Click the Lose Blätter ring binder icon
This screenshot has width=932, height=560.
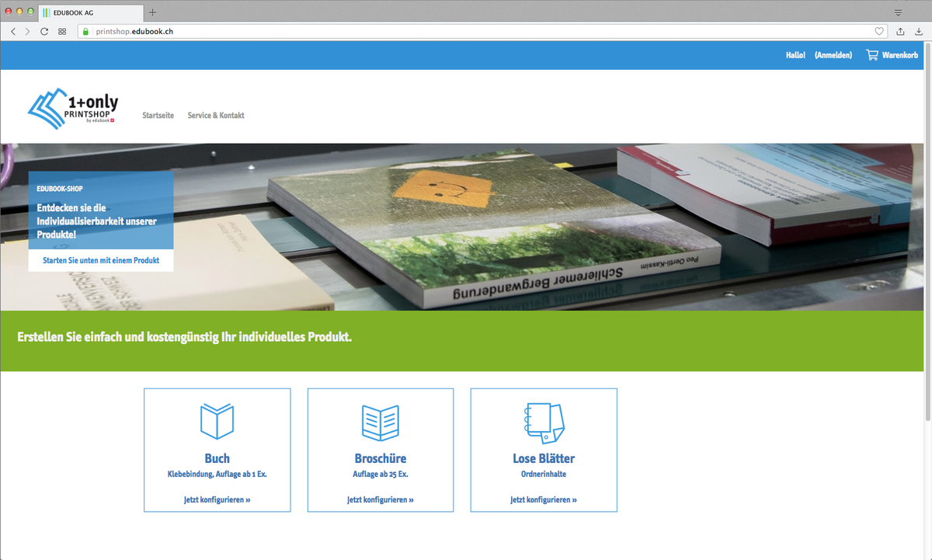tap(543, 423)
